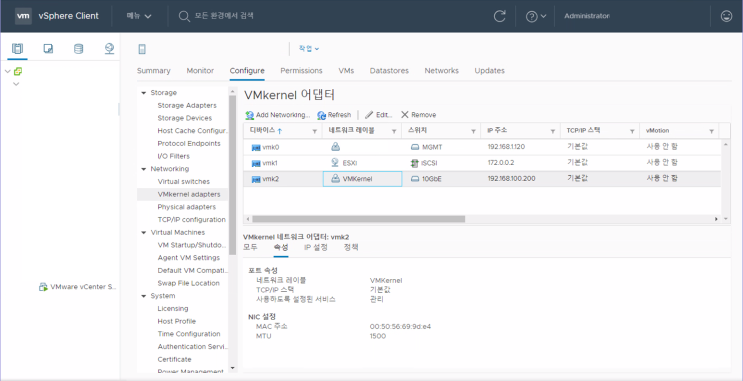
Task: Collapse the Networking section
Action: pos(144,169)
